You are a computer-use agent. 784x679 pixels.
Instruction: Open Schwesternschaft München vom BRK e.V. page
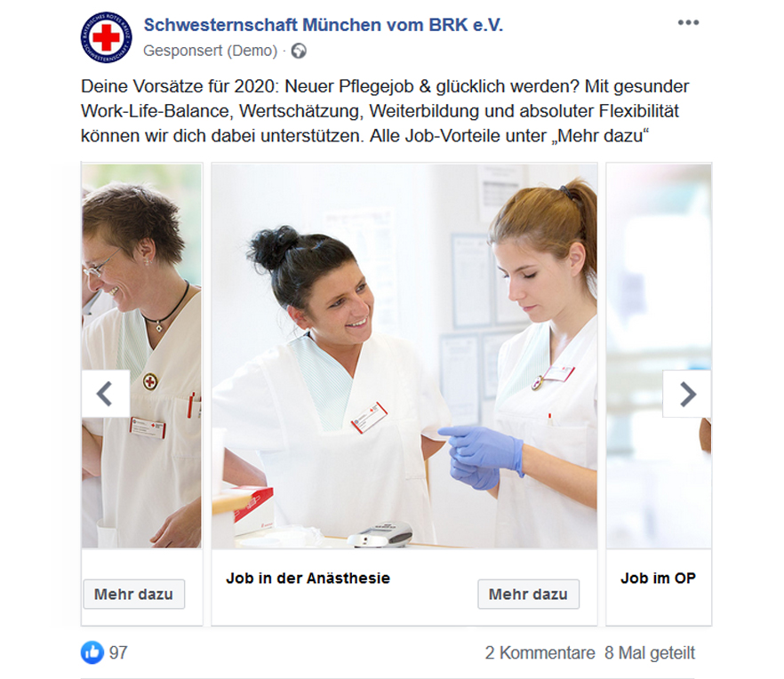click(323, 25)
